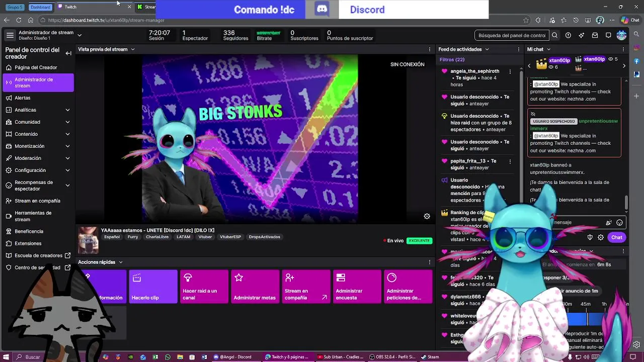Click the browser address bar URL
644x362 pixels.
[106, 20]
